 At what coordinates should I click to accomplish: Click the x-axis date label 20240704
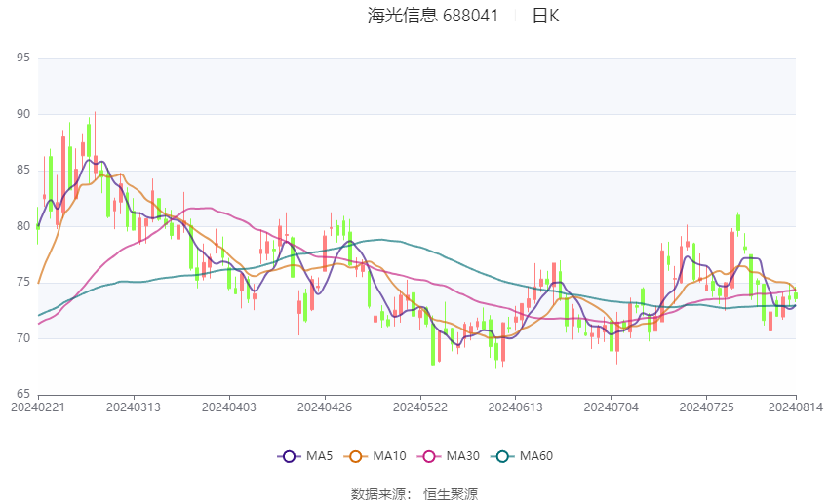pos(612,407)
